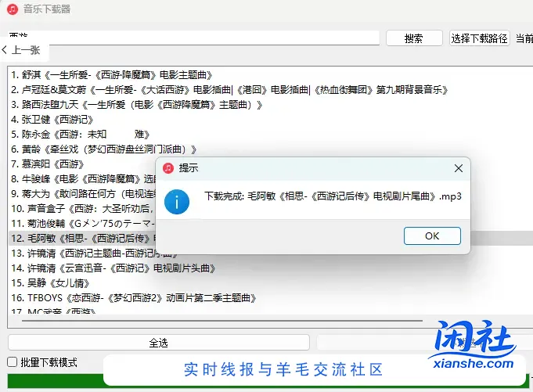
Task: Enable the 批量下载模式 checkbox
Action: pyautogui.click(x=13, y=362)
